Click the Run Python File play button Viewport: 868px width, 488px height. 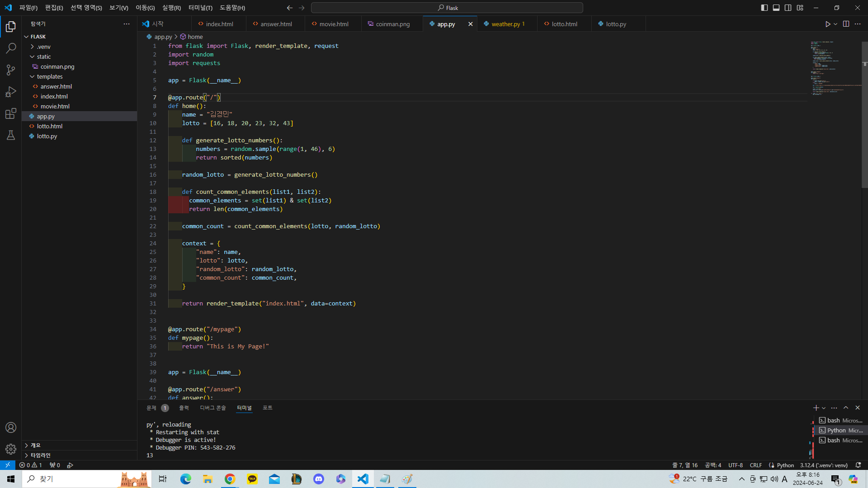click(827, 24)
